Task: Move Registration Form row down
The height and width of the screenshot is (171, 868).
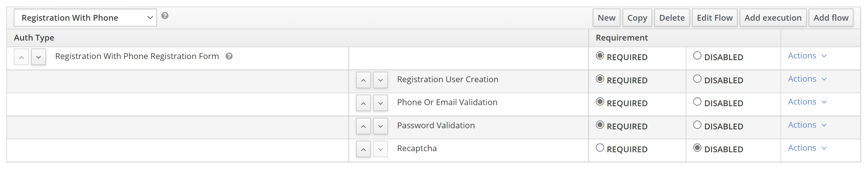Action: tap(38, 57)
